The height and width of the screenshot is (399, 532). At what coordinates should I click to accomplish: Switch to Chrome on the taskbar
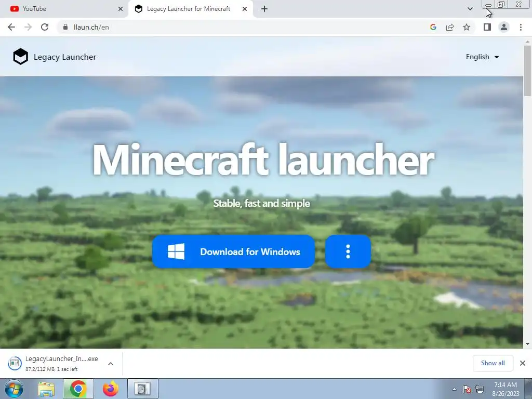point(78,389)
